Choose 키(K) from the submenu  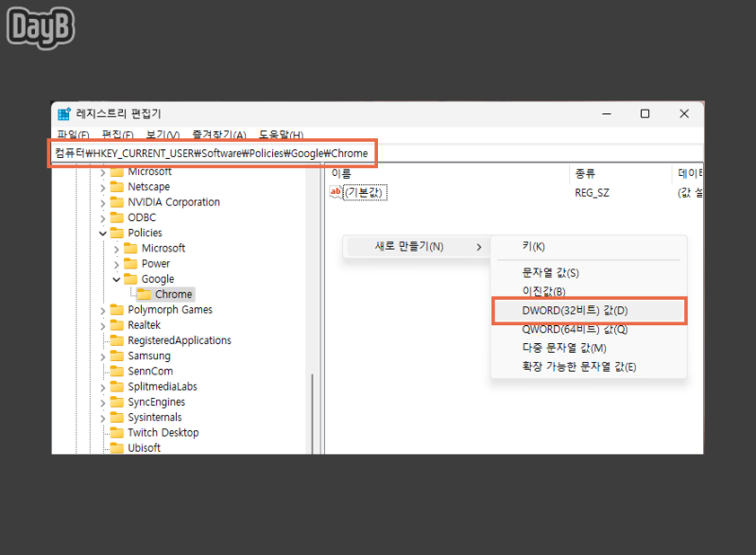pos(589,247)
